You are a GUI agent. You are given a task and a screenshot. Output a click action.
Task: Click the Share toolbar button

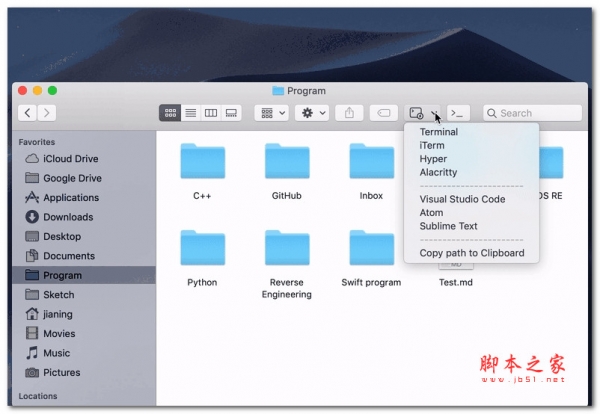coord(349,113)
